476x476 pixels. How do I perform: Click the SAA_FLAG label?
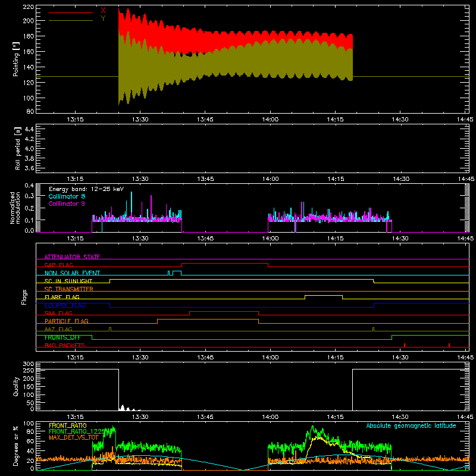(x=58, y=313)
